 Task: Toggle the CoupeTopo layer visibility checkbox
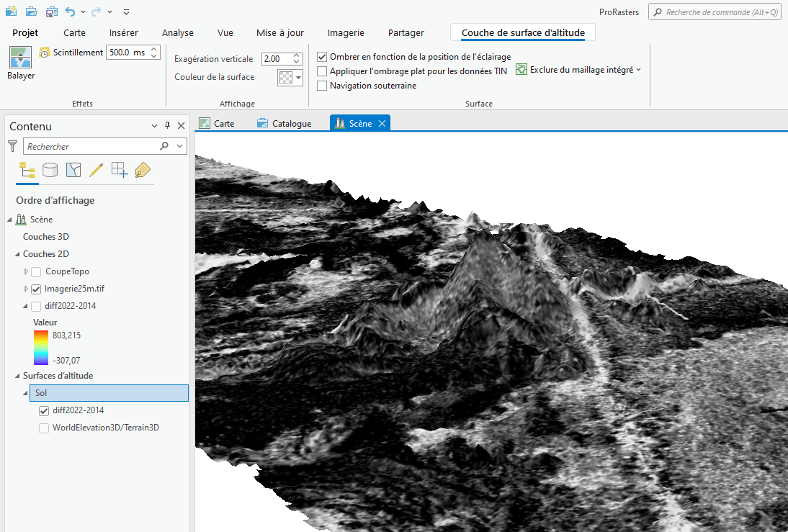(36, 271)
